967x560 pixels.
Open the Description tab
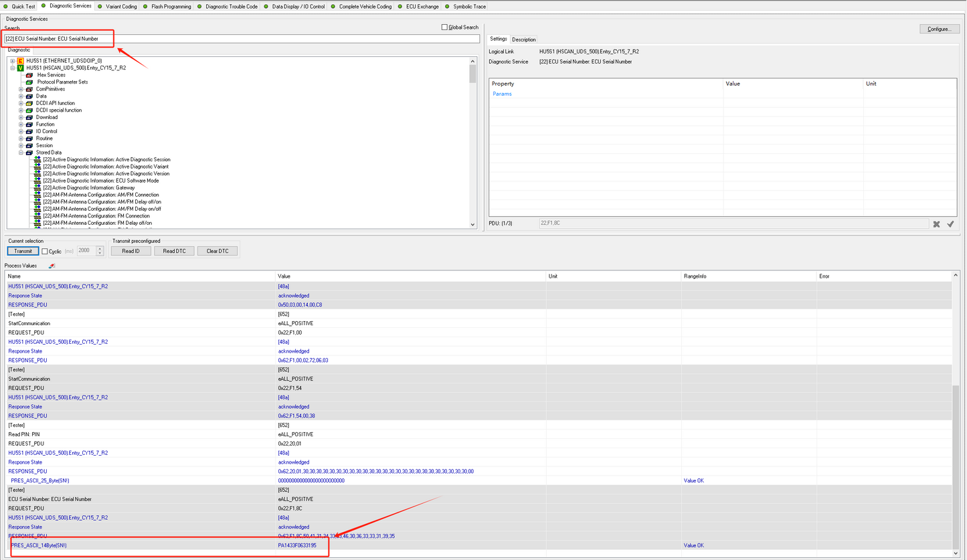(524, 39)
